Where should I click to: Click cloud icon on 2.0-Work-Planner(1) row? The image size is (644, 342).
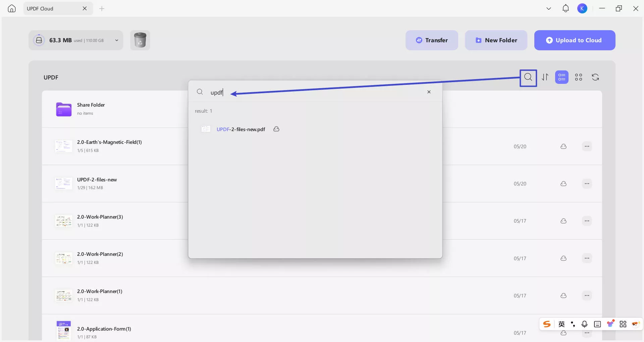[x=563, y=295]
